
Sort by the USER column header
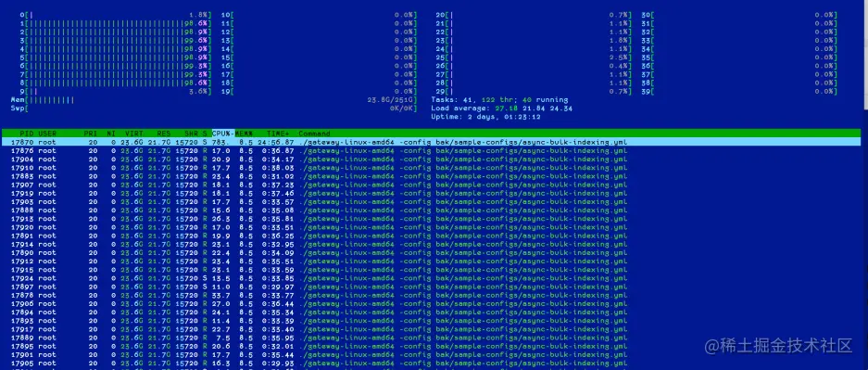click(x=47, y=134)
